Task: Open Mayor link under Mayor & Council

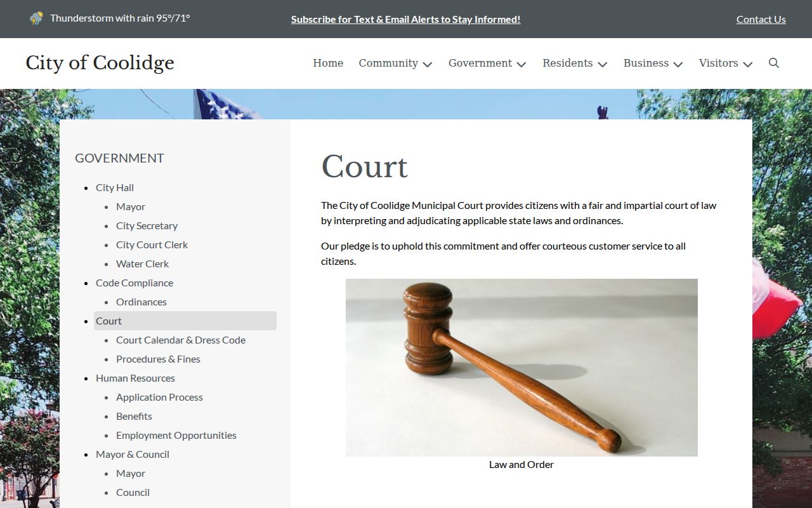Action: tap(131, 473)
